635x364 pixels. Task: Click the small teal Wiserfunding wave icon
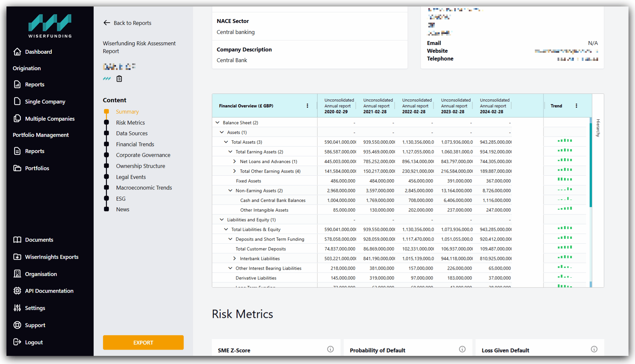coord(107,79)
